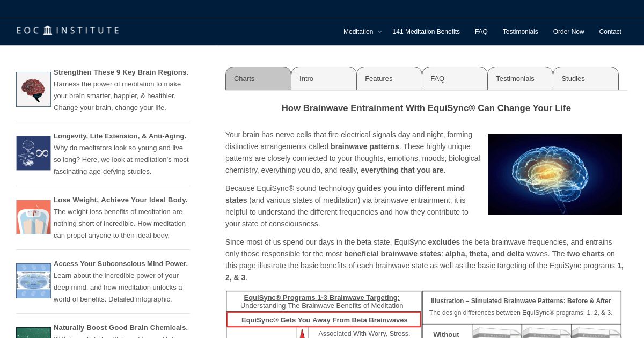Open the FAQ content tab
Image resolution: width=644 pixels, height=338 pixels.
coord(455,78)
